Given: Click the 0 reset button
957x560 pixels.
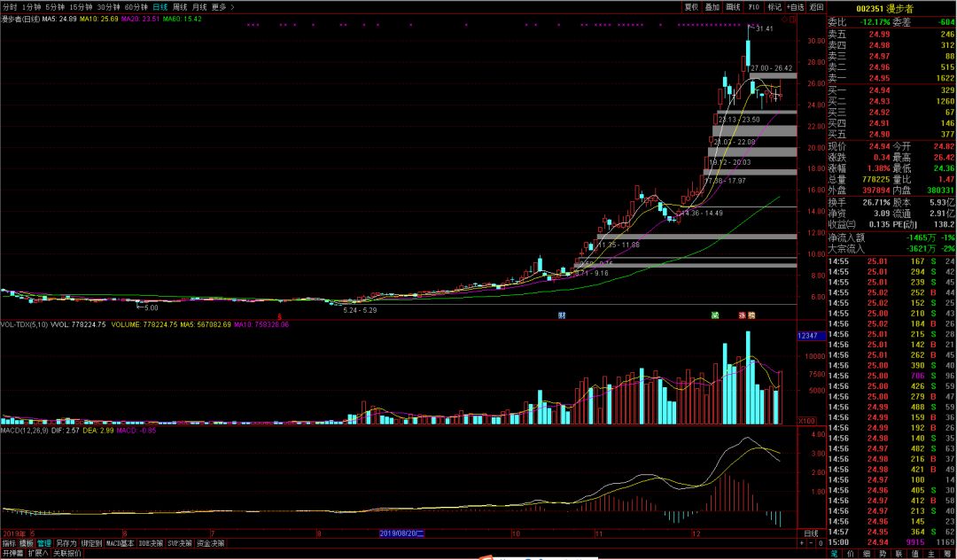Looking at the screenshot, I should coord(821,543).
